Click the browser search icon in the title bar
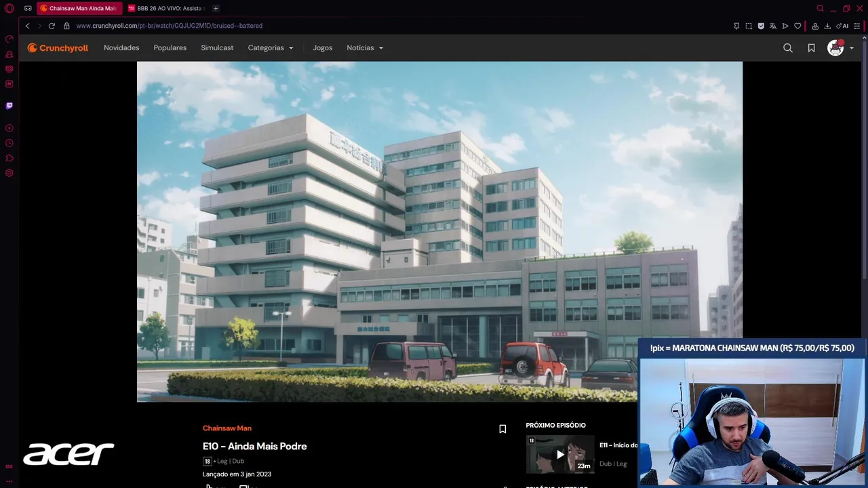The width and height of the screenshot is (868, 488). point(820,8)
